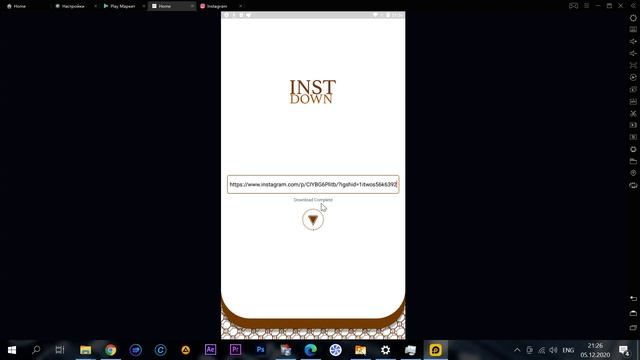Viewport: 640px width, 360px height.
Task: Close the Настройки tab
Action: [96, 6]
